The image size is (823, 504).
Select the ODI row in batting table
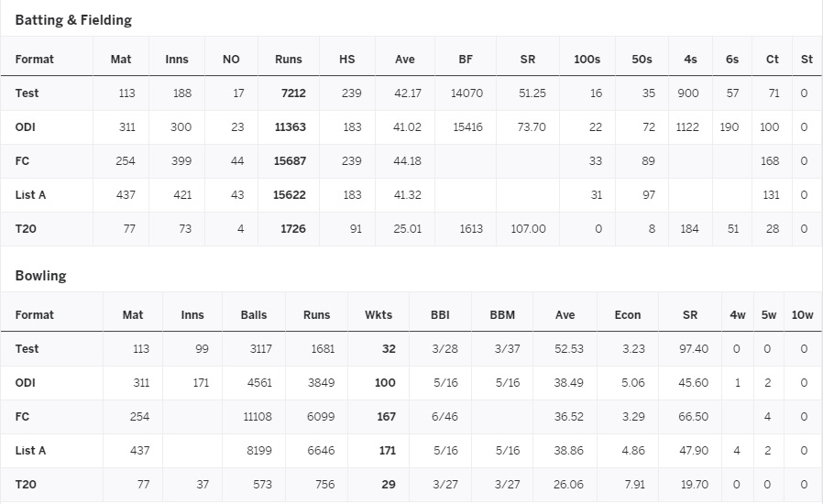pos(25,127)
